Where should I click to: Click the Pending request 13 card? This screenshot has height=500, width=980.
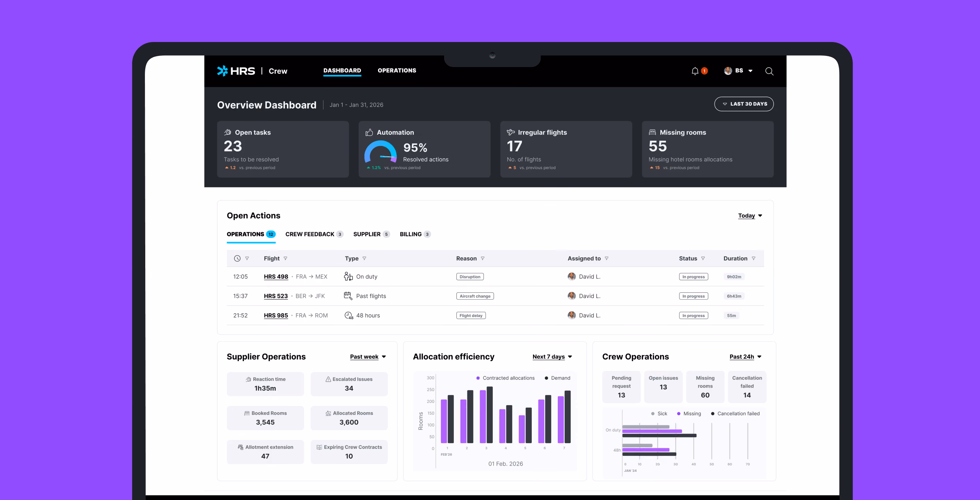click(621, 387)
